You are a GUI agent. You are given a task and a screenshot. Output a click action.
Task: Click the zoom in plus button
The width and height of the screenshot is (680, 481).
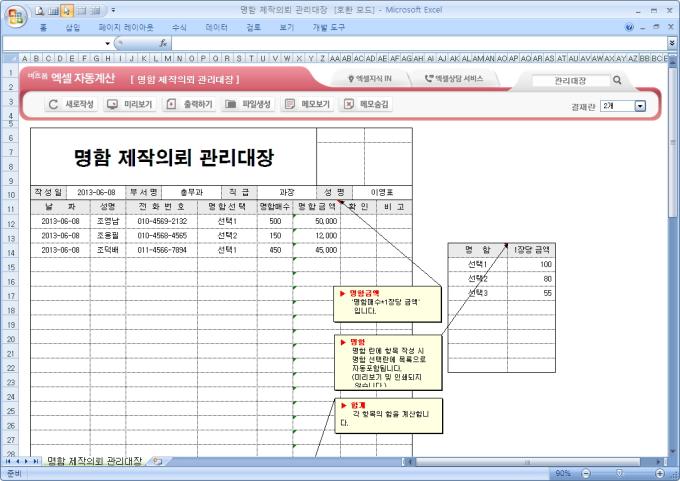(660, 473)
